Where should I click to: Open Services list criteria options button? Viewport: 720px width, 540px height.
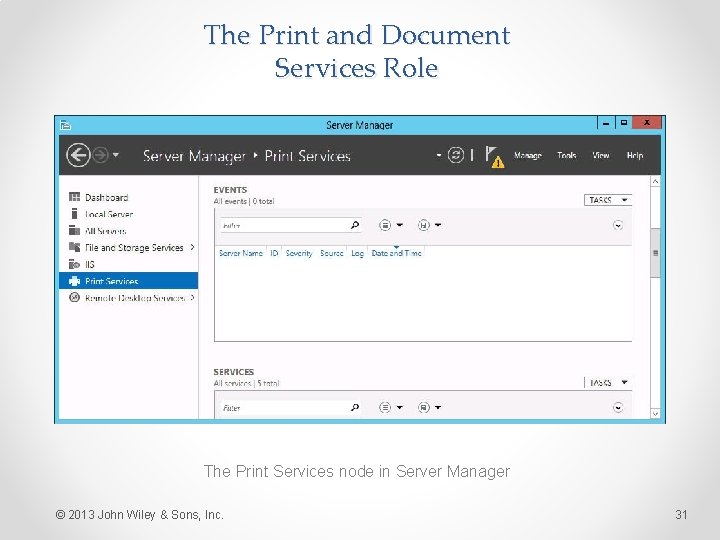click(390, 407)
